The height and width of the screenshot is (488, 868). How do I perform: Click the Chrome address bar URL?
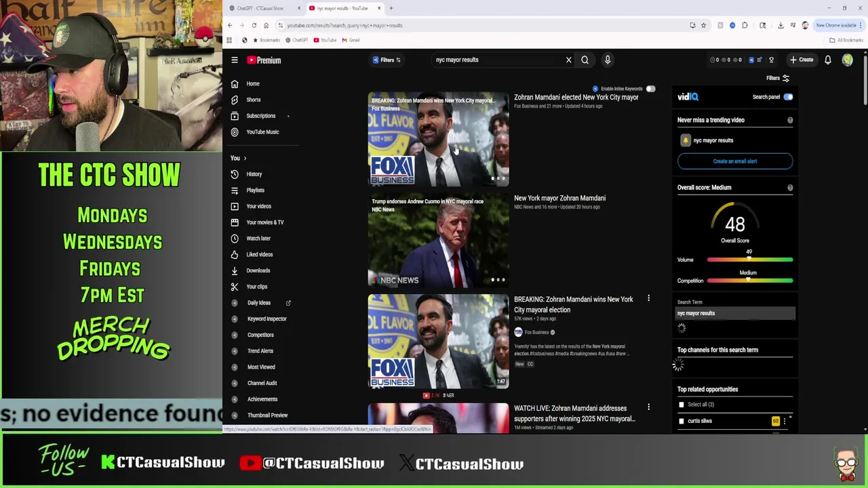344,25
